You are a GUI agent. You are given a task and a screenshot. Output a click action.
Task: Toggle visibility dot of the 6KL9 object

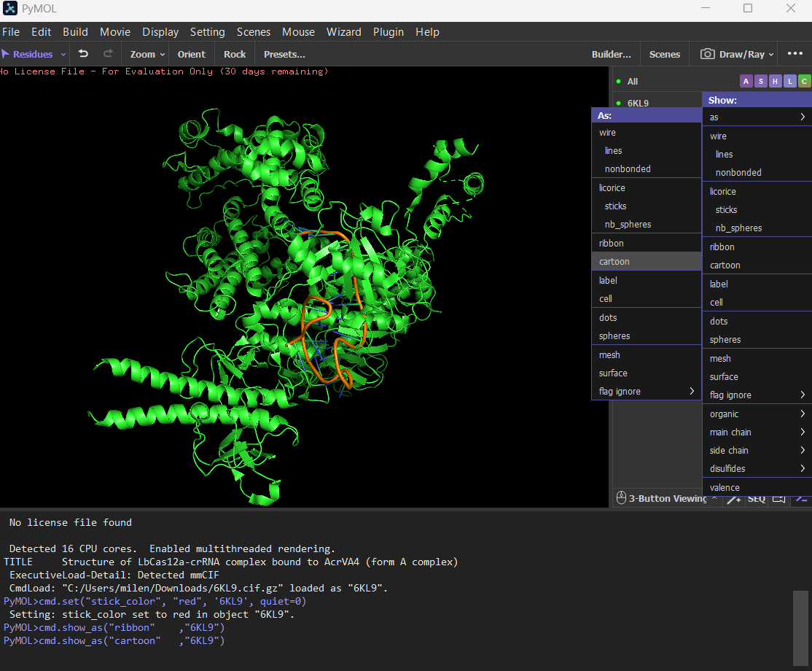pos(618,103)
